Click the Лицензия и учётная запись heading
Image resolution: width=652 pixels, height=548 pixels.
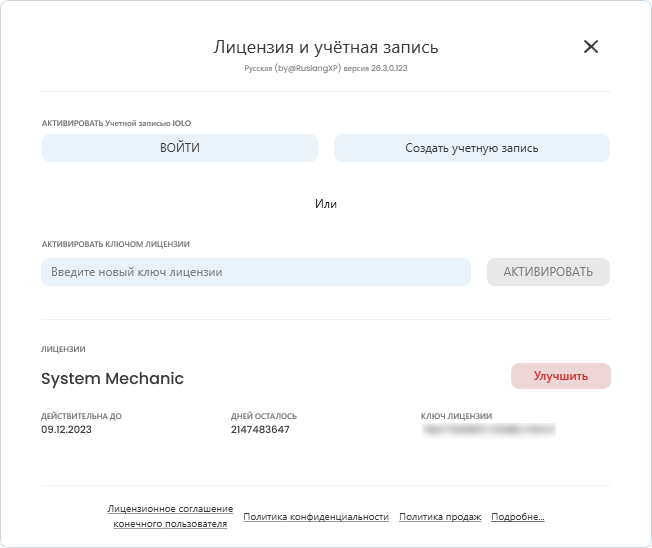coord(326,47)
